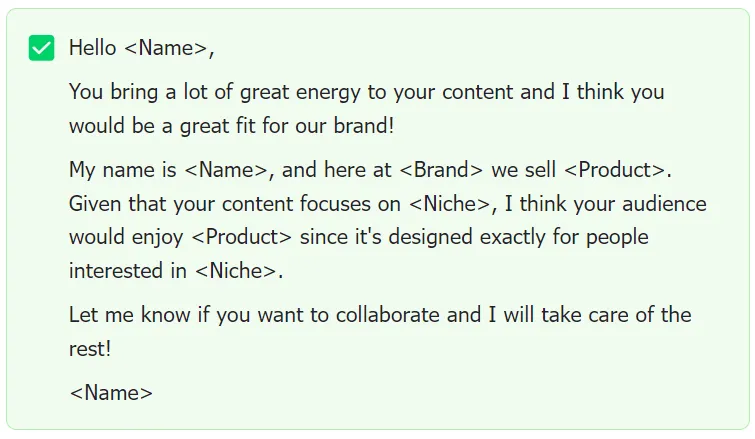
Task: Click the <Name> placeholder after 'My name is'
Action: coord(226,169)
